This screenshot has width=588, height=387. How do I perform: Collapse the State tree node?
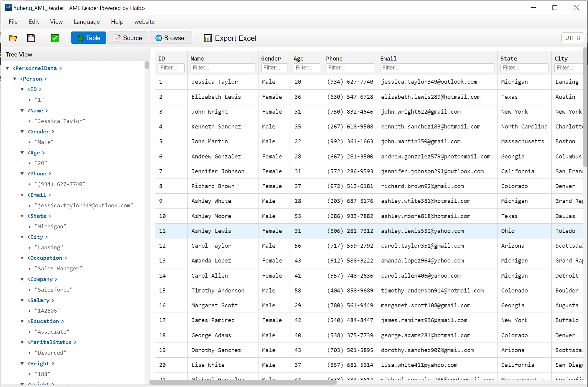(22, 216)
